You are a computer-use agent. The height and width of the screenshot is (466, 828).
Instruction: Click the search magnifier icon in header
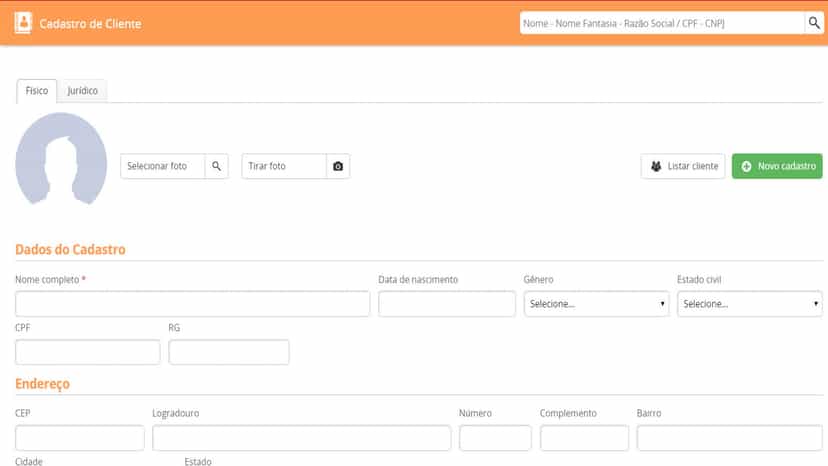click(x=814, y=23)
